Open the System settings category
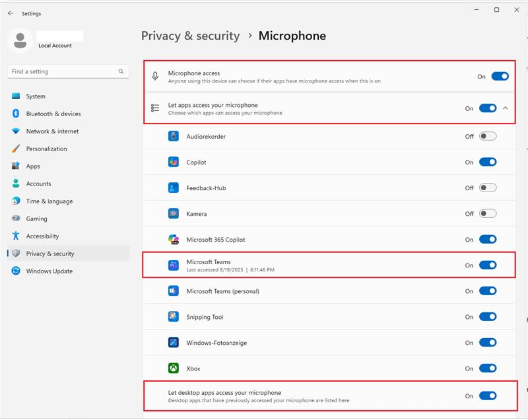528x420 pixels. [x=68, y=96]
